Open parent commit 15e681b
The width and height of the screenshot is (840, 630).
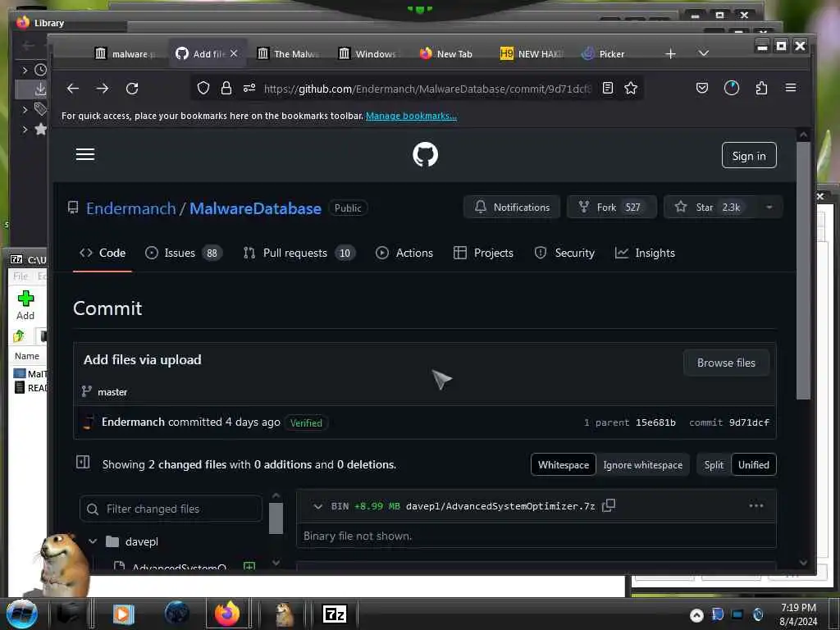(655, 422)
